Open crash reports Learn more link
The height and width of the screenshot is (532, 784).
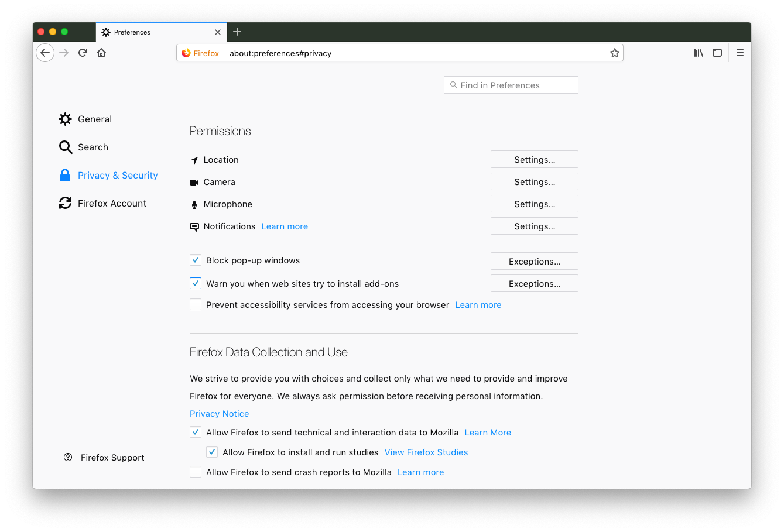tap(421, 472)
